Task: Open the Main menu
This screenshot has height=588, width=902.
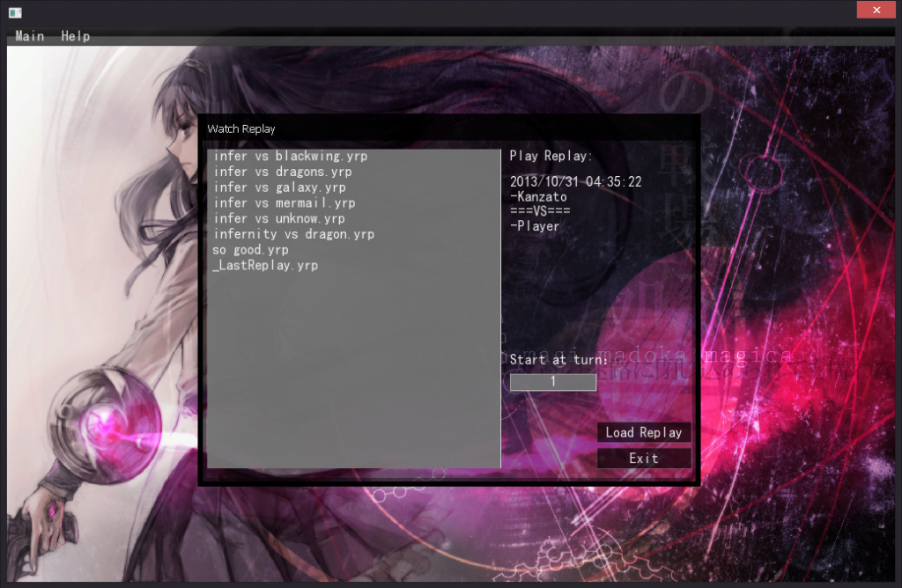Action: [30, 36]
